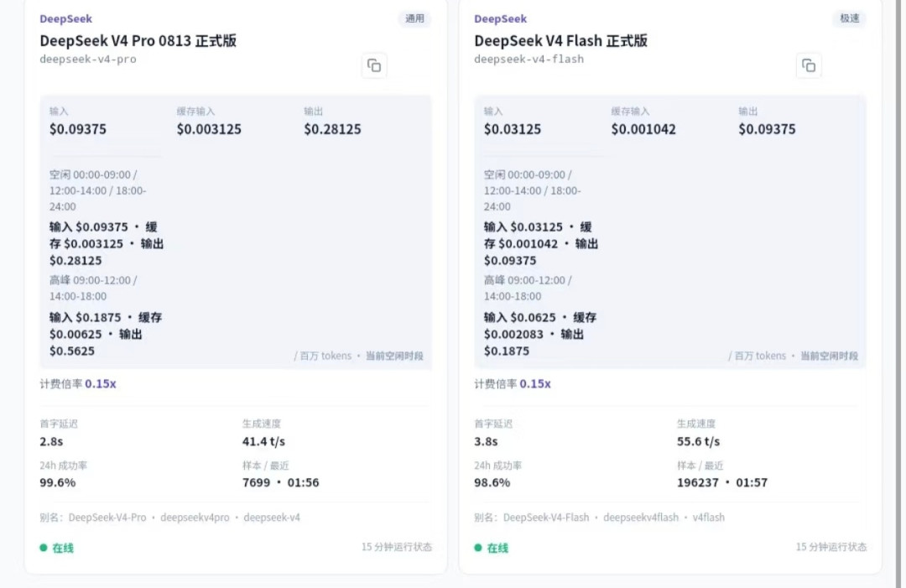Click the Flash input price $0.03125
The width and height of the screenshot is (906, 588).
click(513, 129)
